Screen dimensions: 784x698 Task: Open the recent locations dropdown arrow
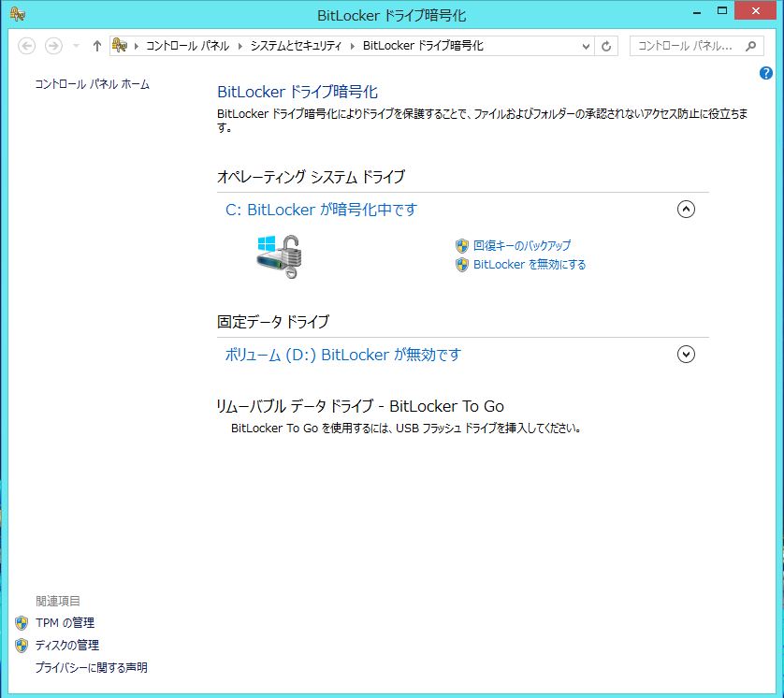[x=76, y=46]
